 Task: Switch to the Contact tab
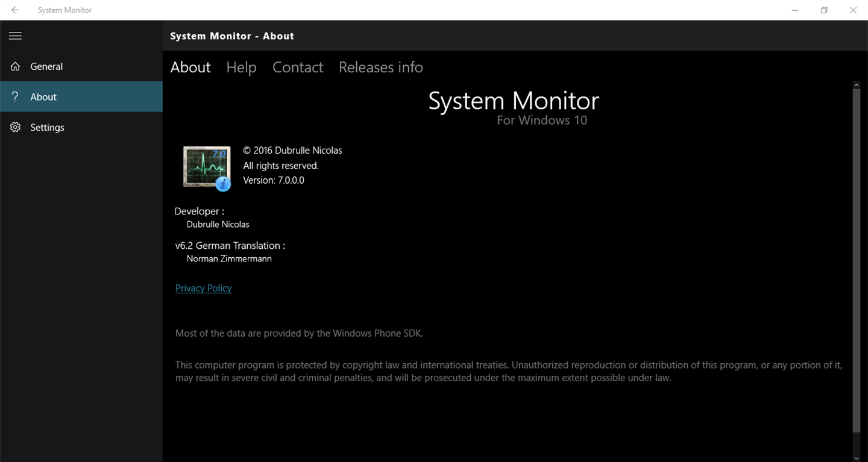(298, 67)
